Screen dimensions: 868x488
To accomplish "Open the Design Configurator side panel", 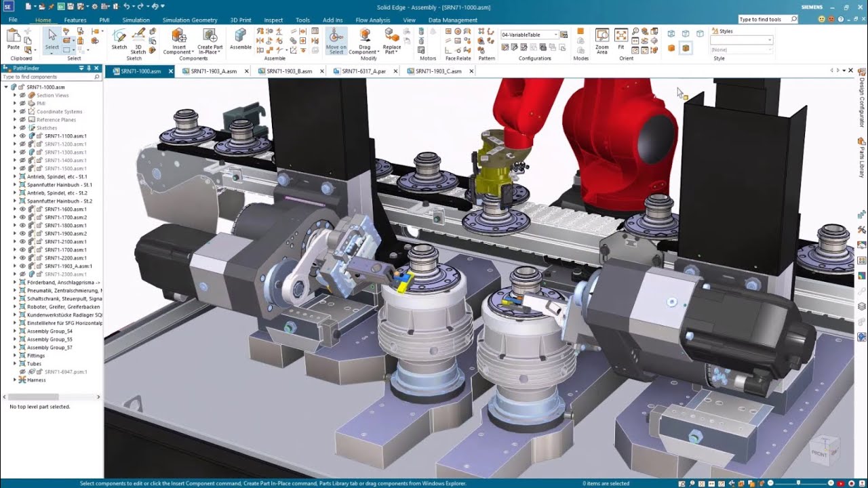I will click(x=862, y=99).
